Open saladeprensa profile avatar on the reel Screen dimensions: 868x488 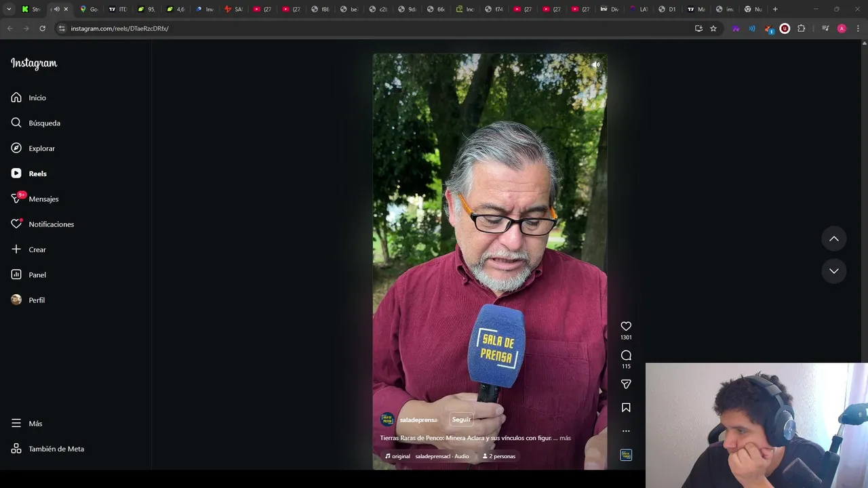[x=387, y=420]
